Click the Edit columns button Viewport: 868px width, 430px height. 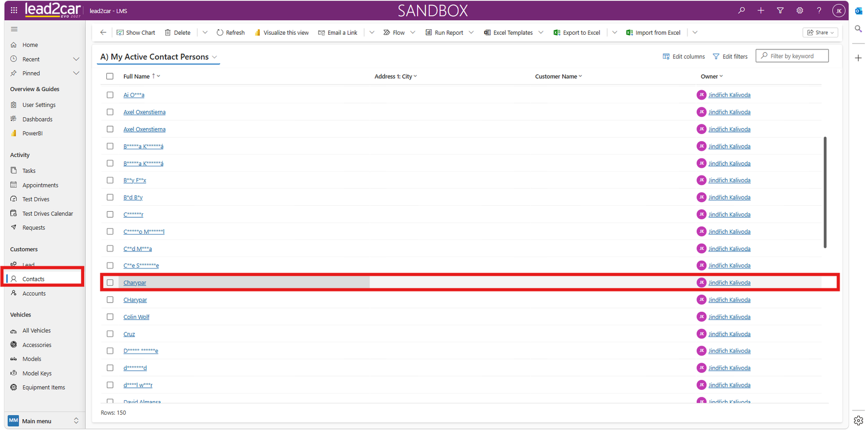pyautogui.click(x=684, y=56)
